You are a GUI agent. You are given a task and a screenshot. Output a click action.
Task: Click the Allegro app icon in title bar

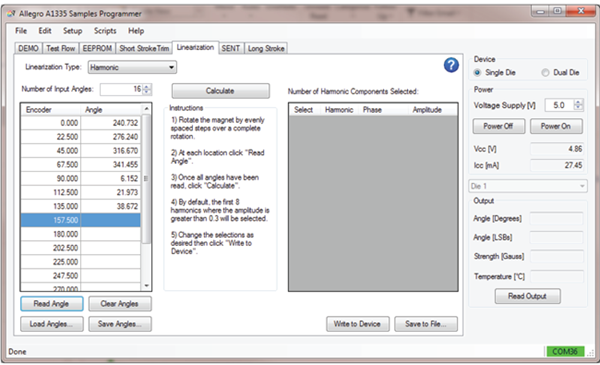[11, 13]
